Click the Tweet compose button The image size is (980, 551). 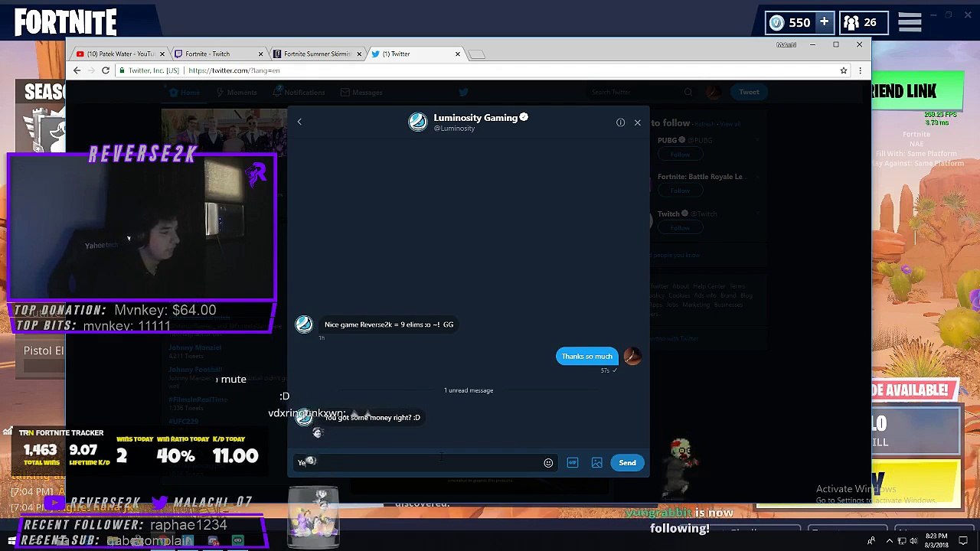coord(749,93)
